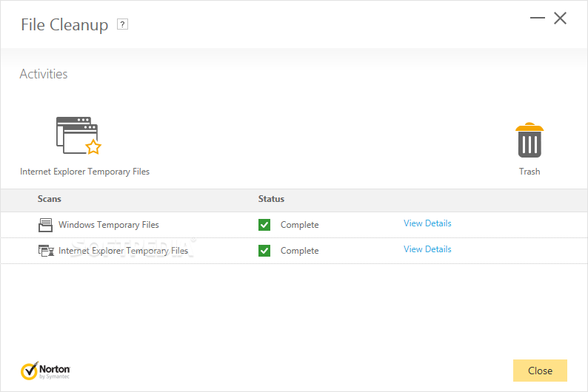Click the Scans column header
Viewport: 588px width, 392px height.
(49, 199)
